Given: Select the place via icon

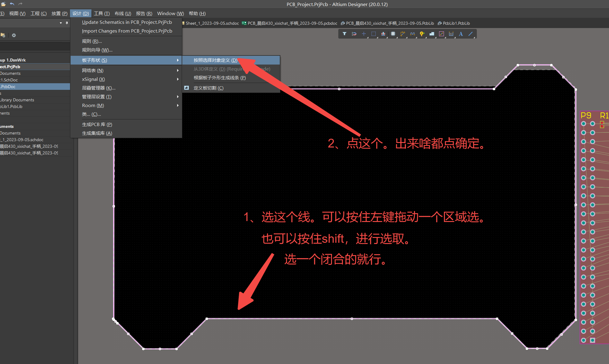Looking at the screenshot, I should coord(422,34).
